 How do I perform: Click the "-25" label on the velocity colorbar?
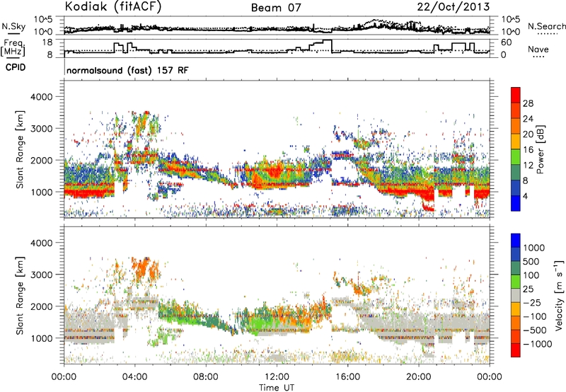point(533,302)
